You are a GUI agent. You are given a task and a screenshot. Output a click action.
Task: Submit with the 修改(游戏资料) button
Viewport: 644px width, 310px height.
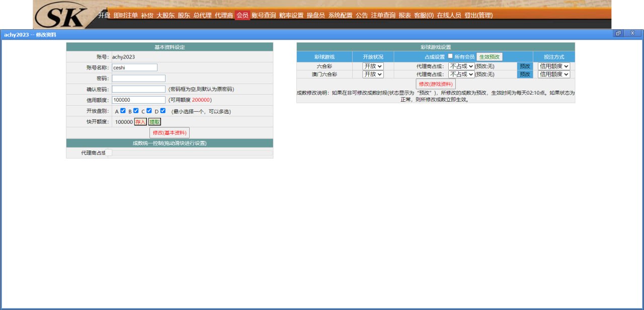(x=436, y=84)
